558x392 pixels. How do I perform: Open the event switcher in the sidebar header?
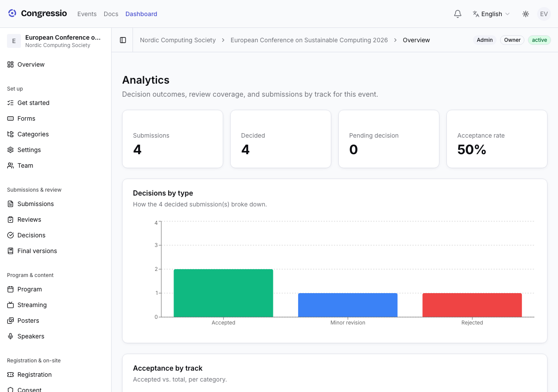(55, 41)
